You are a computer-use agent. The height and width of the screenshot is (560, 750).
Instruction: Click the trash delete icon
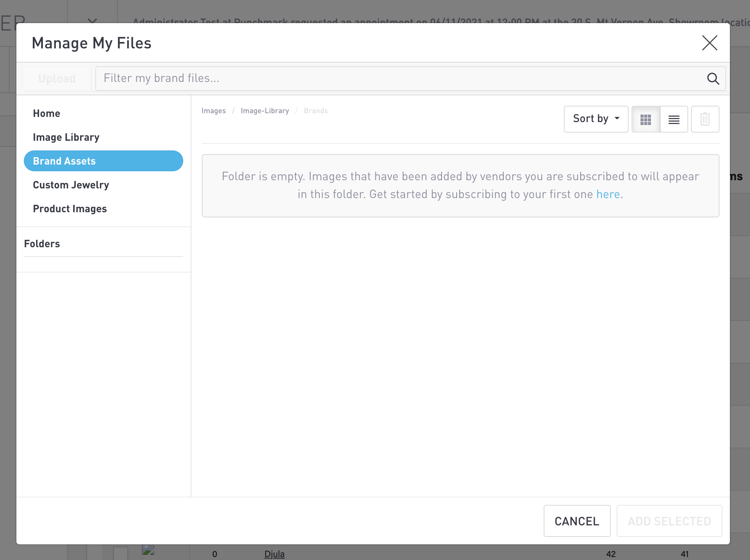[705, 120]
